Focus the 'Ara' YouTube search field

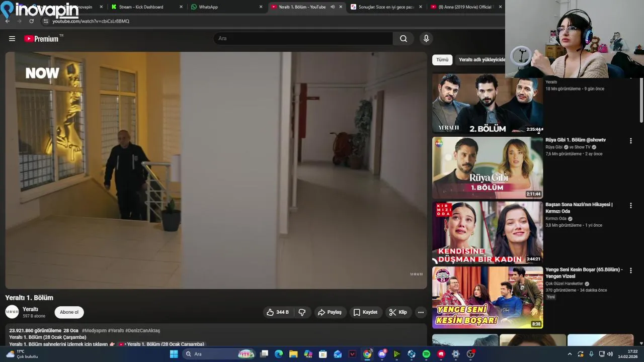coord(303,39)
